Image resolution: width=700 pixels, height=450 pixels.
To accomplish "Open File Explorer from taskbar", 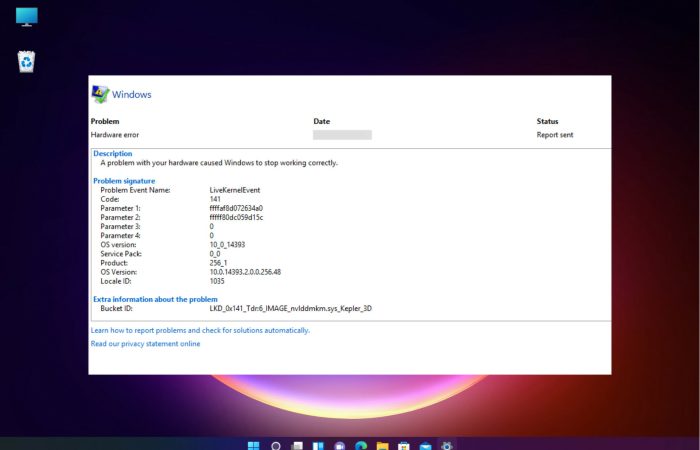I will click(383, 446).
